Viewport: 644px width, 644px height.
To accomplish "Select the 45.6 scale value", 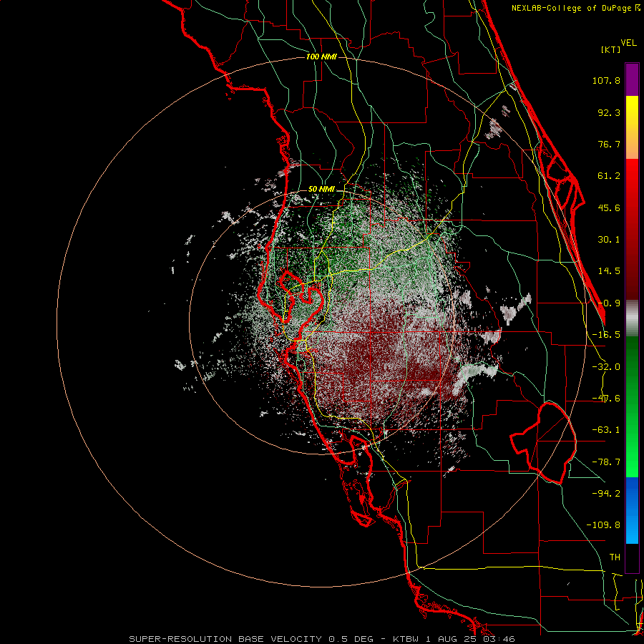I will click(x=609, y=208).
